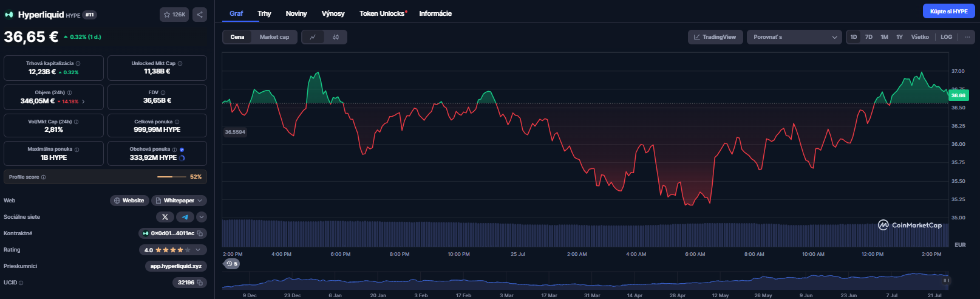Click circulating supply progress ring icon

click(182, 157)
